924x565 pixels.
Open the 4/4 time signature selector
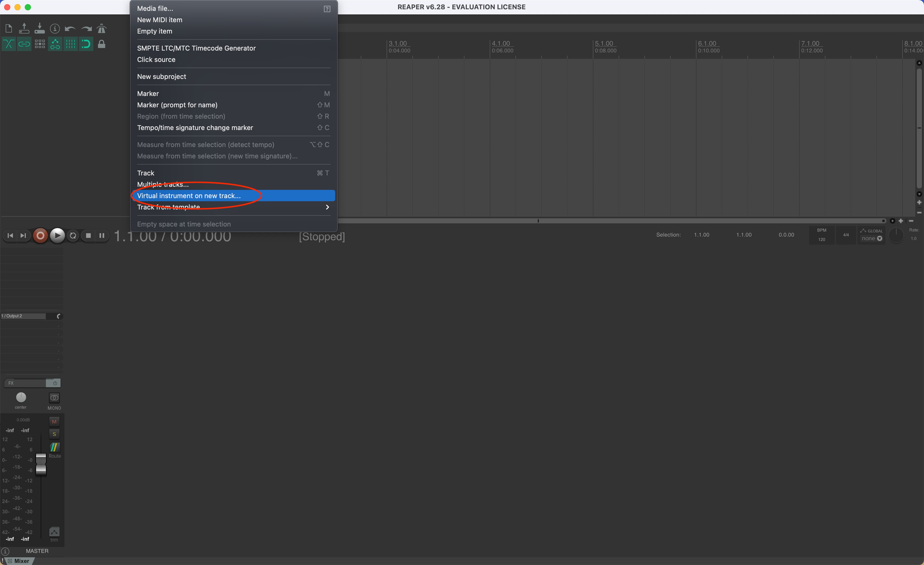coord(846,235)
